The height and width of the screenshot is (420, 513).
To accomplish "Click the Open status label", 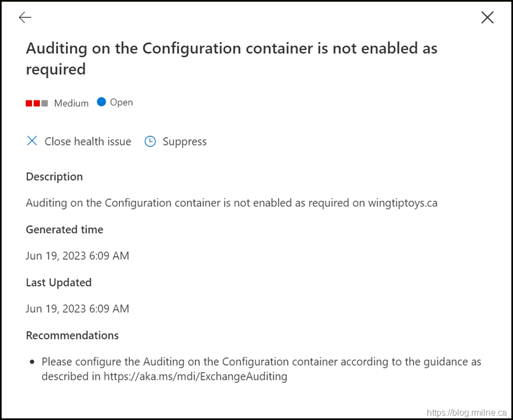I will click(121, 102).
